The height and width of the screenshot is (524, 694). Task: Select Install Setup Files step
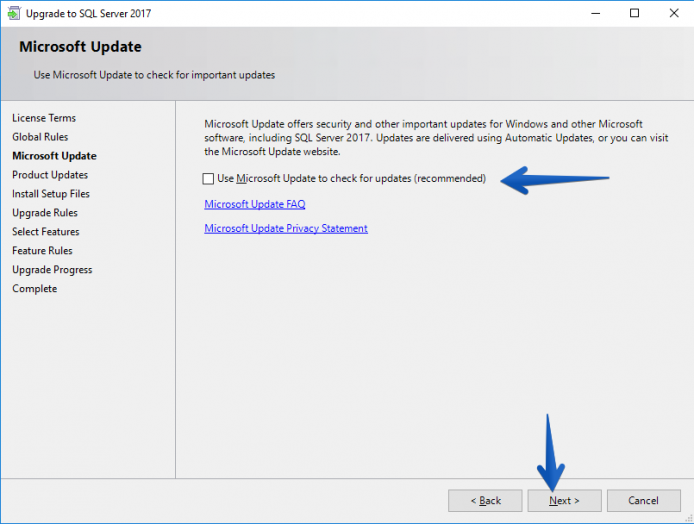coord(50,194)
